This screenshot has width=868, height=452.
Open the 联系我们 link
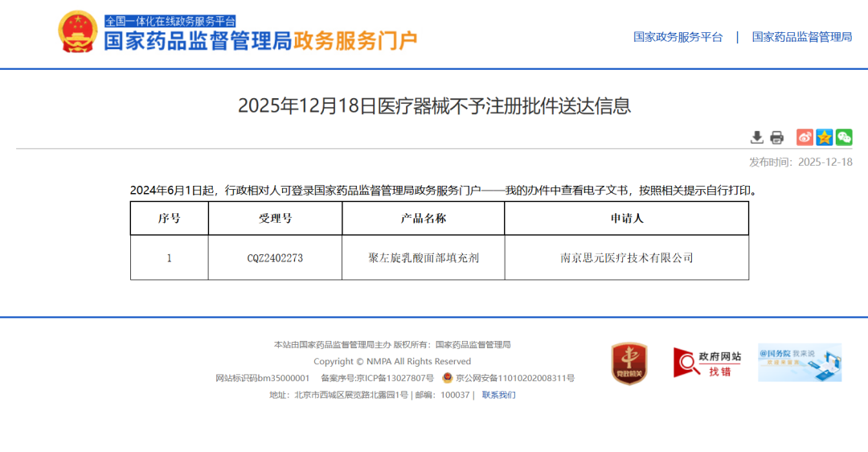click(498, 395)
